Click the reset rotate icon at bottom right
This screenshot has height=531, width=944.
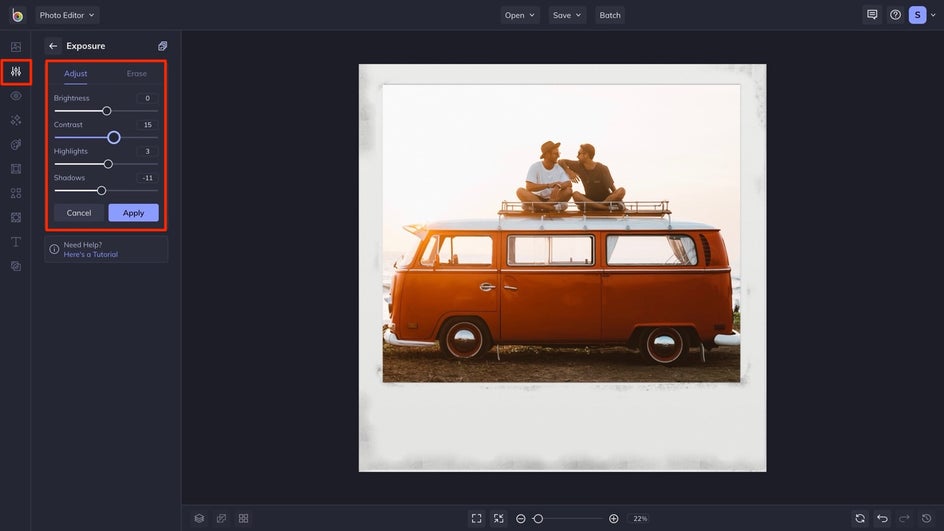(x=860, y=518)
